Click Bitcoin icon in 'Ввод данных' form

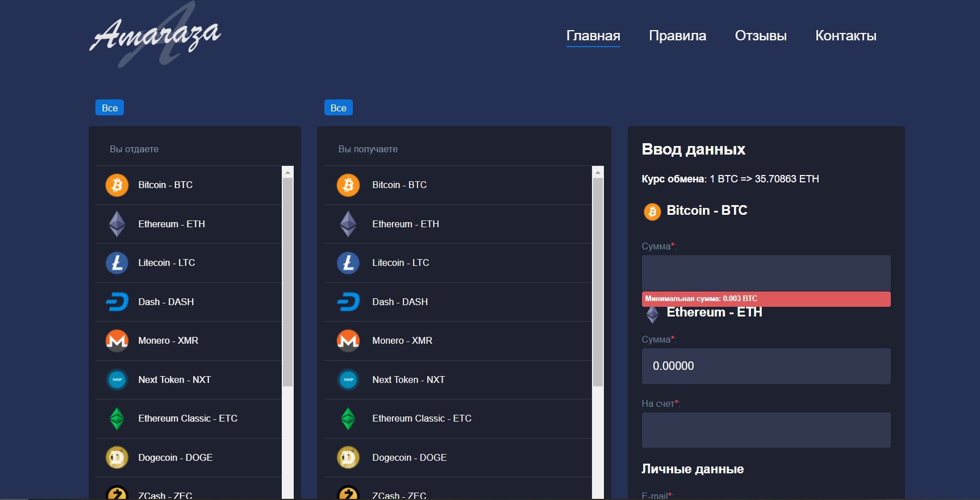(x=652, y=212)
